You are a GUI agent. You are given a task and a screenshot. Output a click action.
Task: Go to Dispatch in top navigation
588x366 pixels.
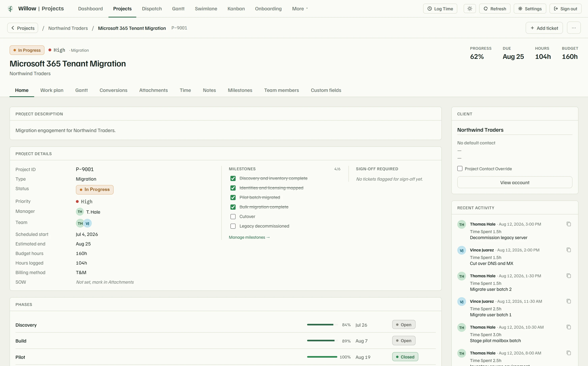[152, 9]
